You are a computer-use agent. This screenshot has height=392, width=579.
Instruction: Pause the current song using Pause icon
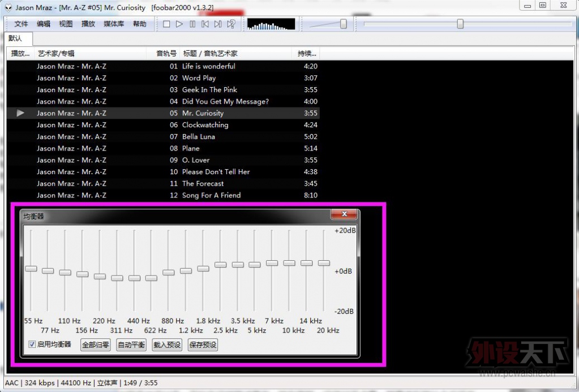point(192,24)
